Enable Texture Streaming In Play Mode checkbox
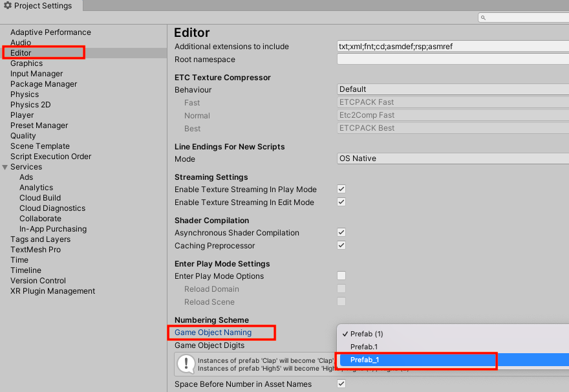 341,190
